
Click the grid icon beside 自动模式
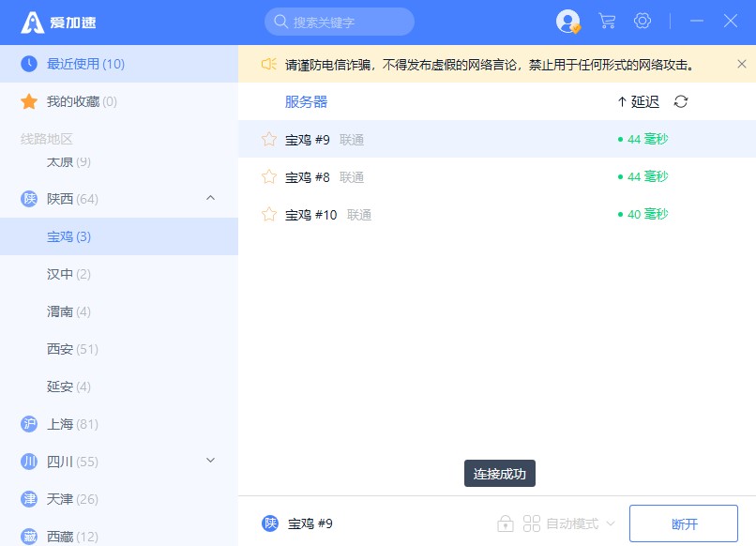[532, 523]
